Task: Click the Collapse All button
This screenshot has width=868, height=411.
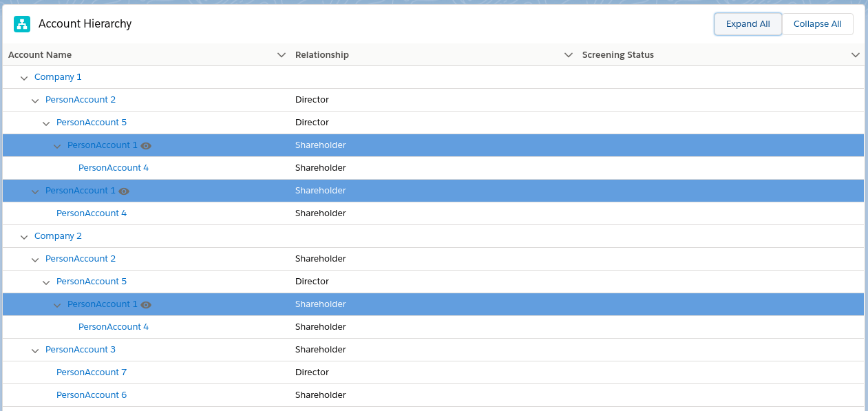Action: coord(818,24)
